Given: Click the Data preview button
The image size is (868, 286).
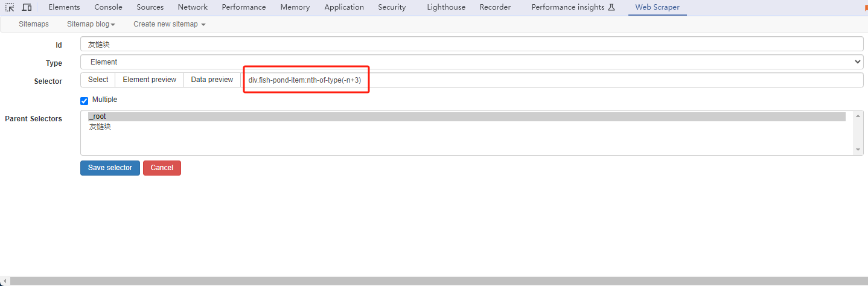Looking at the screenshot, I should (x=212, y=80).
